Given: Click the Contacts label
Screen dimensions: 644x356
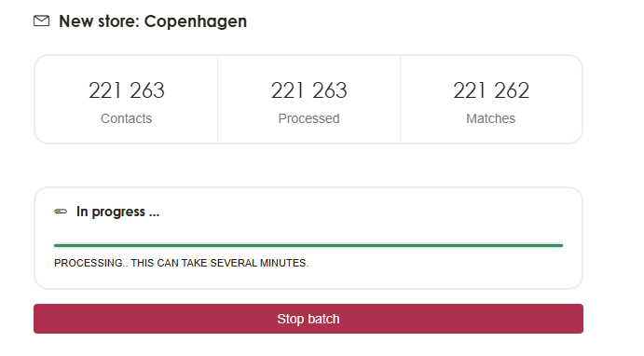Looking at the screenshot, I should tap(127, 118).
